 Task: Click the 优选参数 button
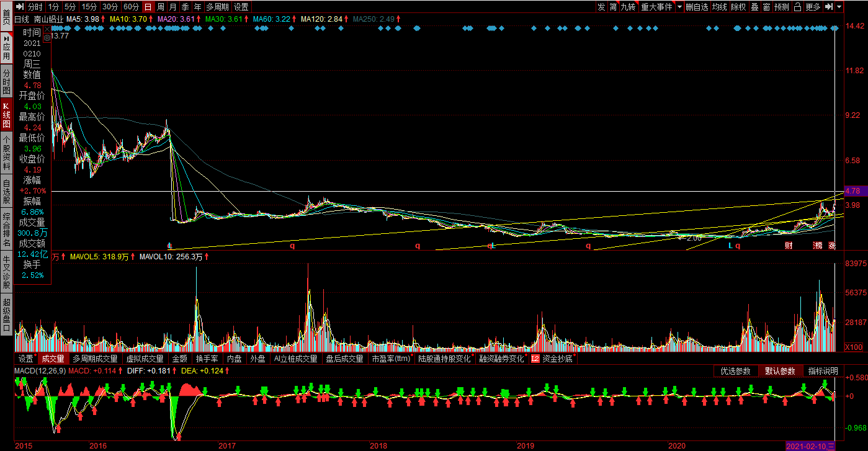coord(735,371)
